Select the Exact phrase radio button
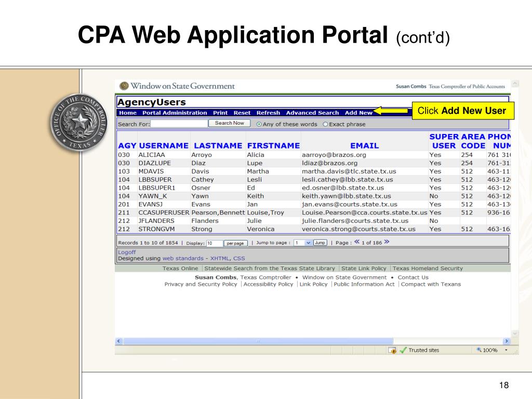The height and width of the screenshot is (399, 532). coord(325,124)
